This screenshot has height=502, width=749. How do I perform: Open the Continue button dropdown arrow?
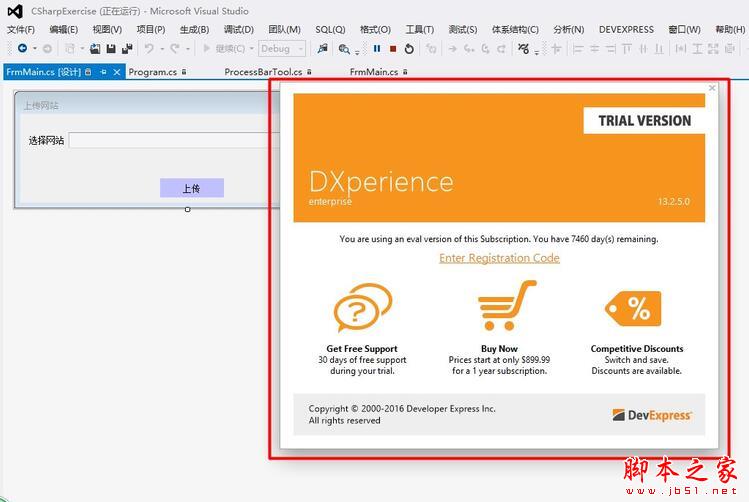pyautogui.click(x=252, y=49)
